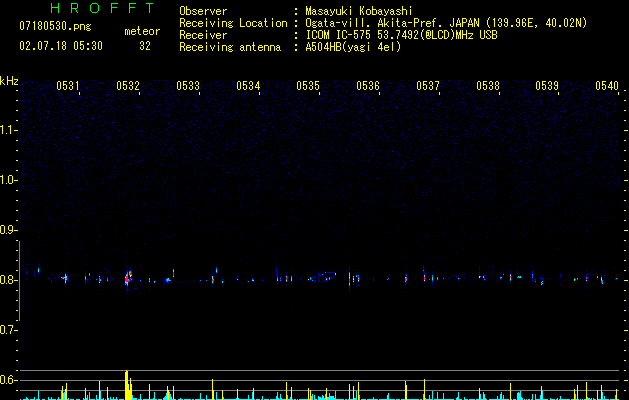Screen dimensions: 629x400
Task: Click the 0538 time marker
Action: pos(488,86)
